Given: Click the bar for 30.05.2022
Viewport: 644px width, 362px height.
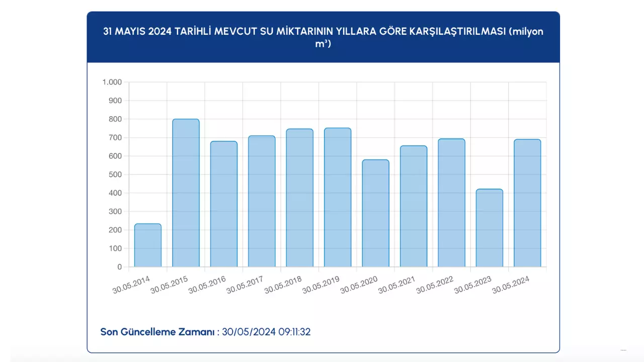Looking at the screenshot, I should [452, 203].
